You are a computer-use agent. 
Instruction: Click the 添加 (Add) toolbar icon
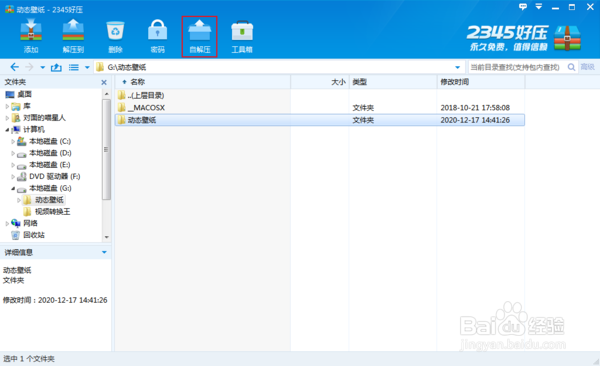coord(31,36)
